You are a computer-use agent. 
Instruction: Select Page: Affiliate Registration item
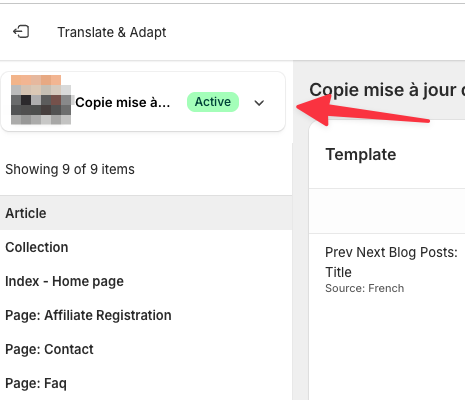click(x=146, y=315)
